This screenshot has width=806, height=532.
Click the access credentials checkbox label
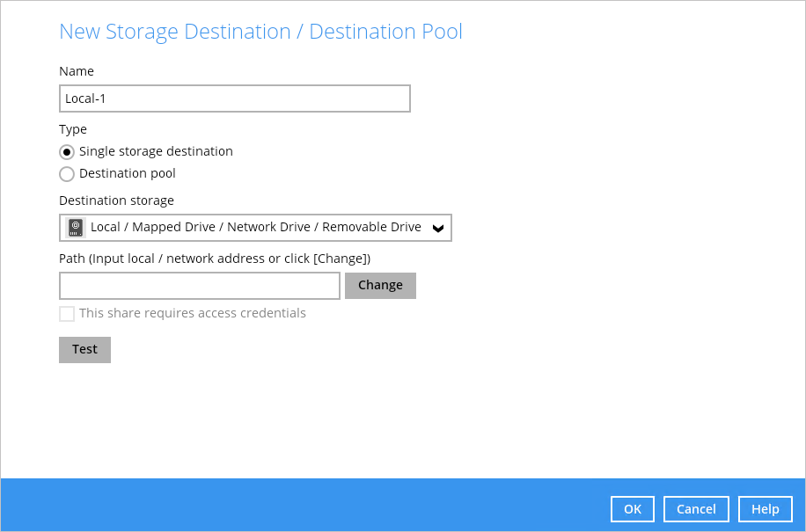(192, 313)
